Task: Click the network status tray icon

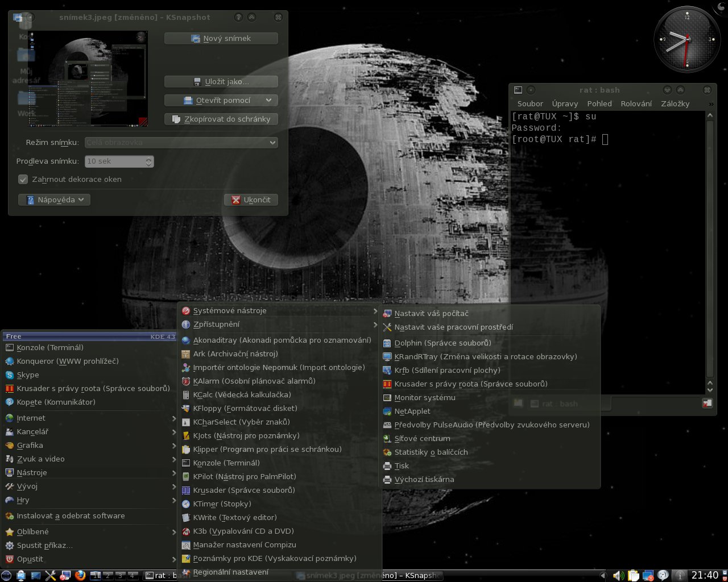Action: 648,575
